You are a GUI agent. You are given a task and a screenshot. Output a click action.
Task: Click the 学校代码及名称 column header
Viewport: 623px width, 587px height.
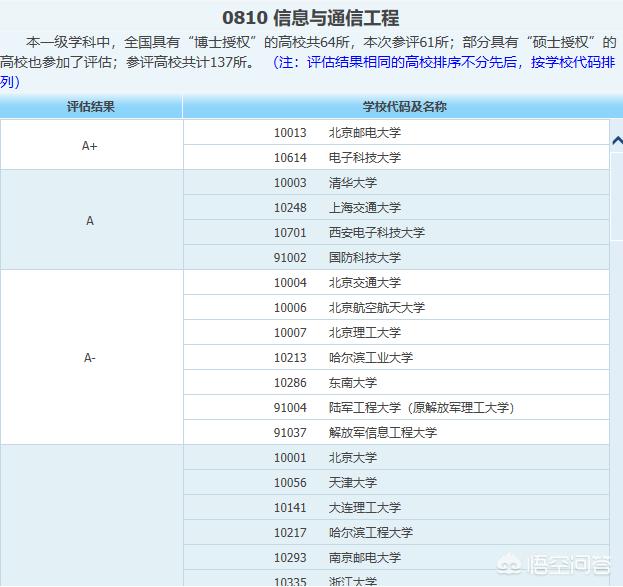coord(403,107)
